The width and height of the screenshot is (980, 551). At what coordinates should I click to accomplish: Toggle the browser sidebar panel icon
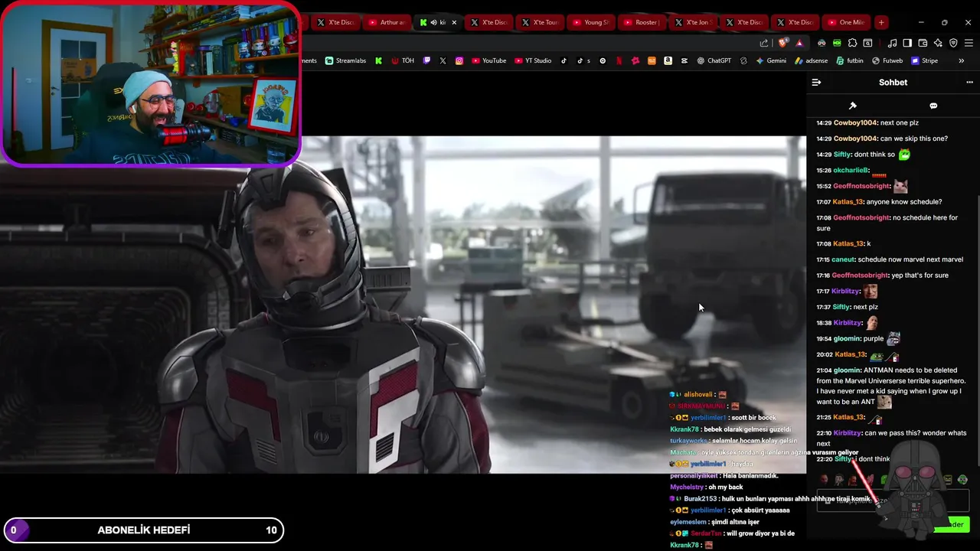point(907,43)
